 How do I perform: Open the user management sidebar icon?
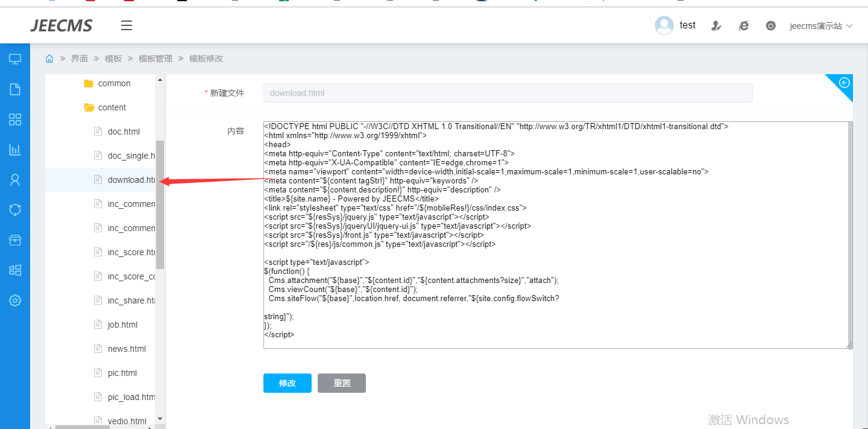click(15, 180)
